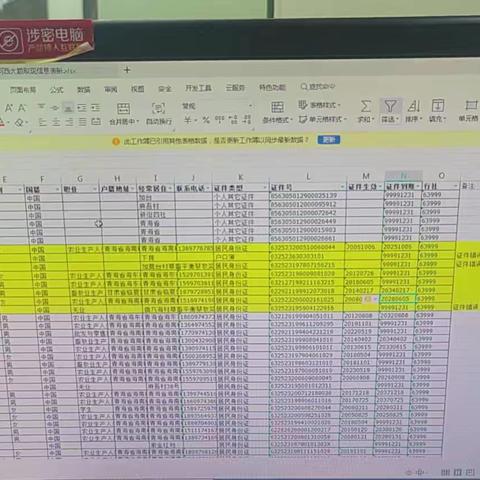Apply distributed alignment icon
The width and height of the screenshot is (480, 480).
(96, 122)
